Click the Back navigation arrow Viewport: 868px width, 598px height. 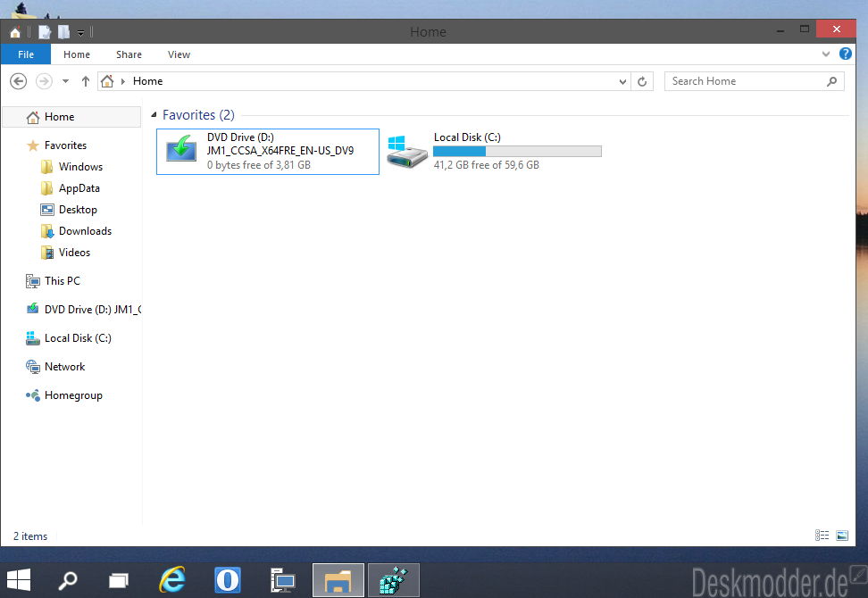click(x=18, y=81)
